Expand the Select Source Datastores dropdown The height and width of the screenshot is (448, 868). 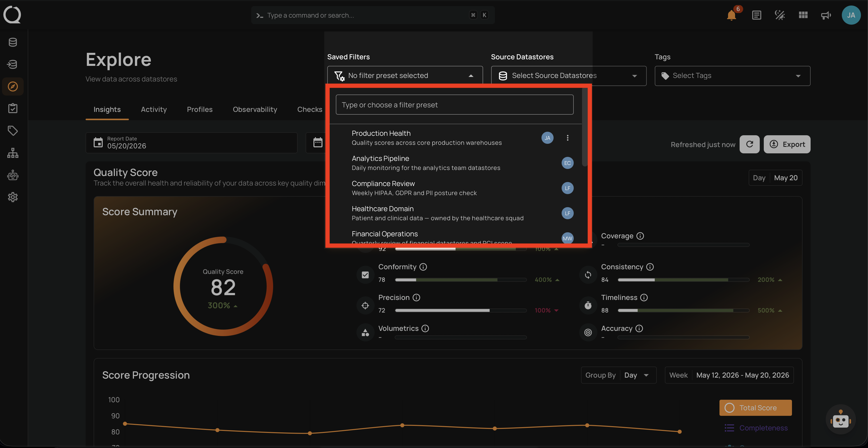tap(568, 75)
